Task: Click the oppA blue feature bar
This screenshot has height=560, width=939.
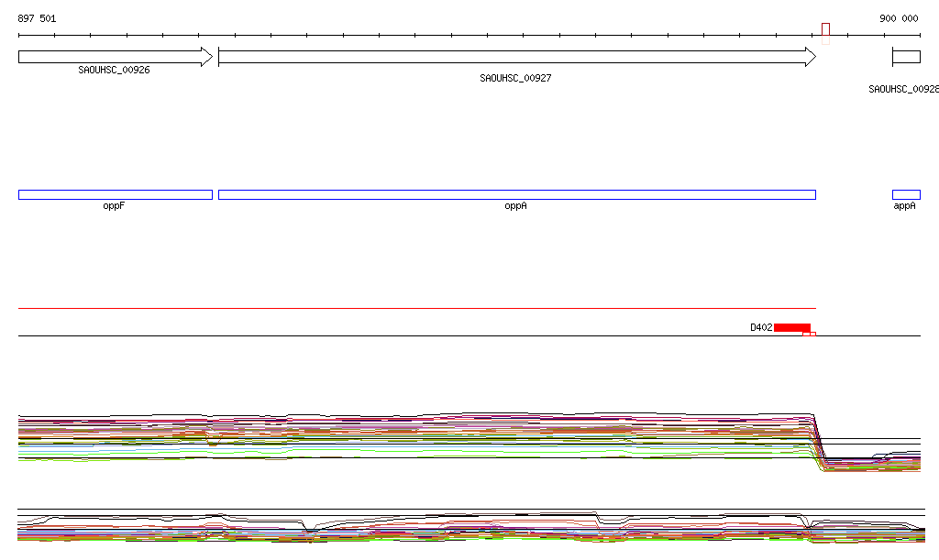Action: (516, 194)
